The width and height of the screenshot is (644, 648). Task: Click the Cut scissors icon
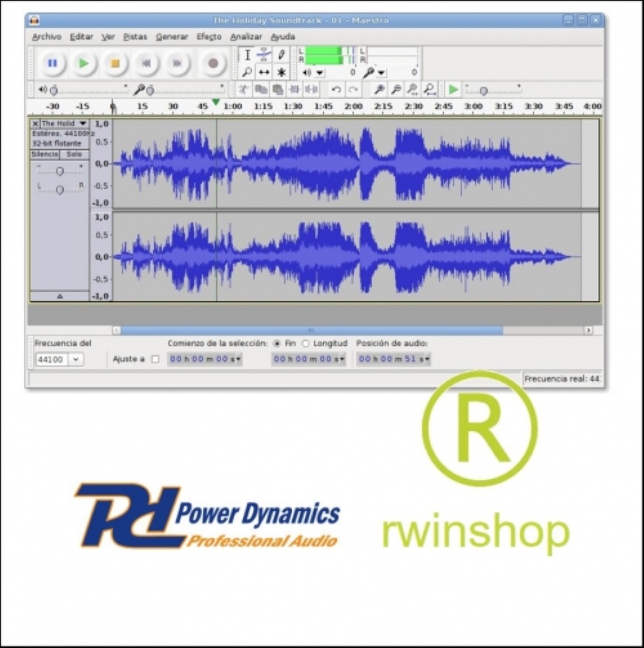point(244,90)
